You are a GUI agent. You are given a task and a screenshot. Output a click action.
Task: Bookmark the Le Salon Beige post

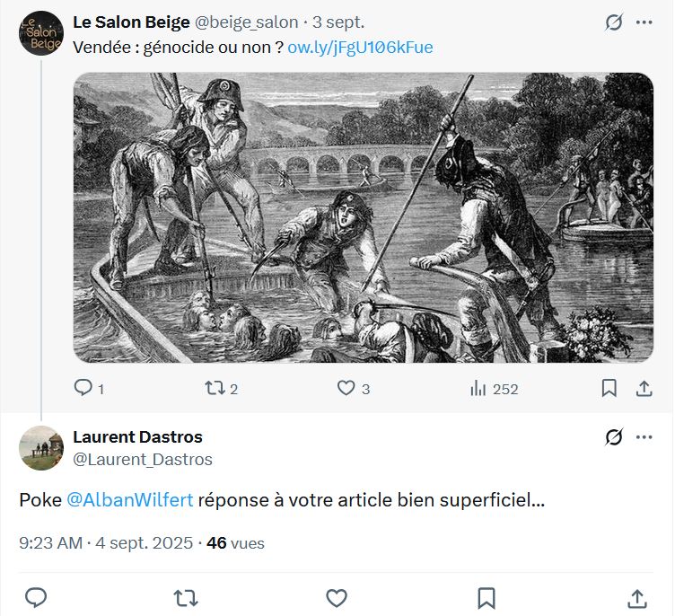point(609,388)
